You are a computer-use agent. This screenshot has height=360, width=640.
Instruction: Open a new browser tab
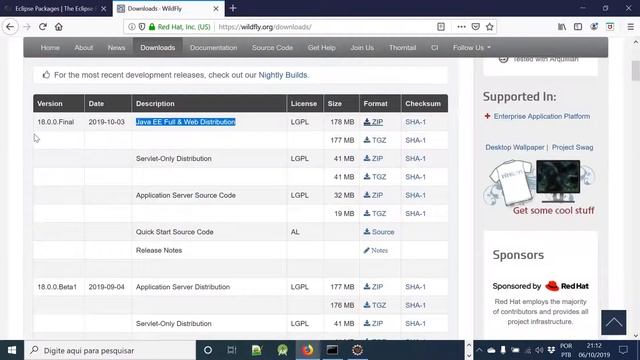pos(233,8)
